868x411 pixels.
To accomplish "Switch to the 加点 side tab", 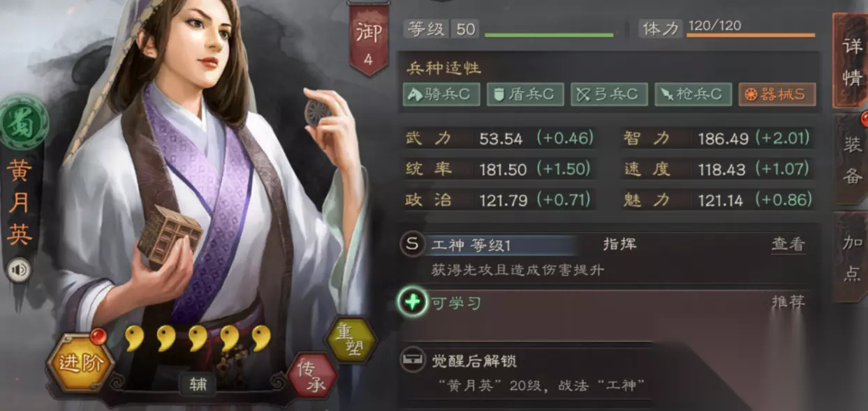I will tap(851, 257).
